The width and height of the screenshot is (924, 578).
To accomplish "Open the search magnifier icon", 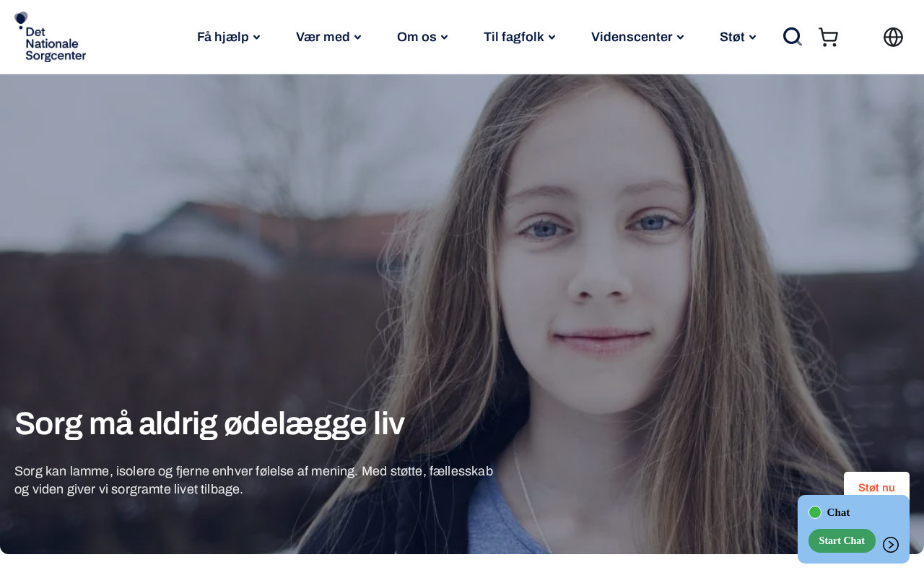I will click(793, 37).
